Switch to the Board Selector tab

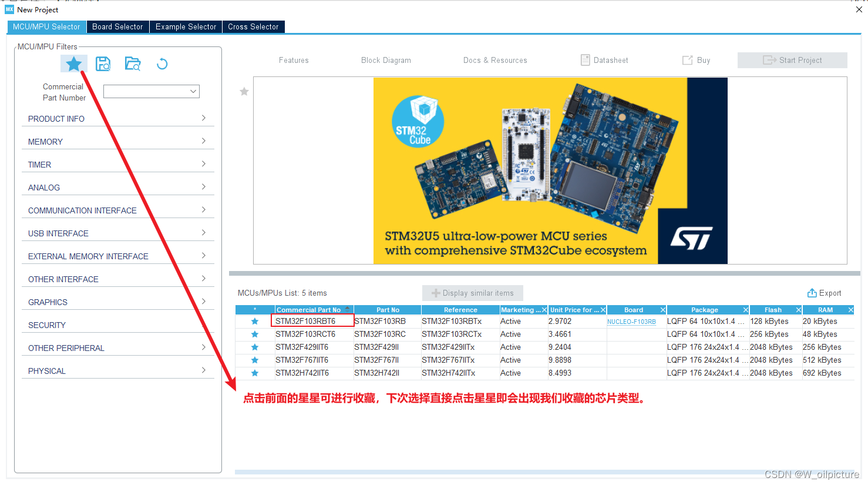point(117,26)
